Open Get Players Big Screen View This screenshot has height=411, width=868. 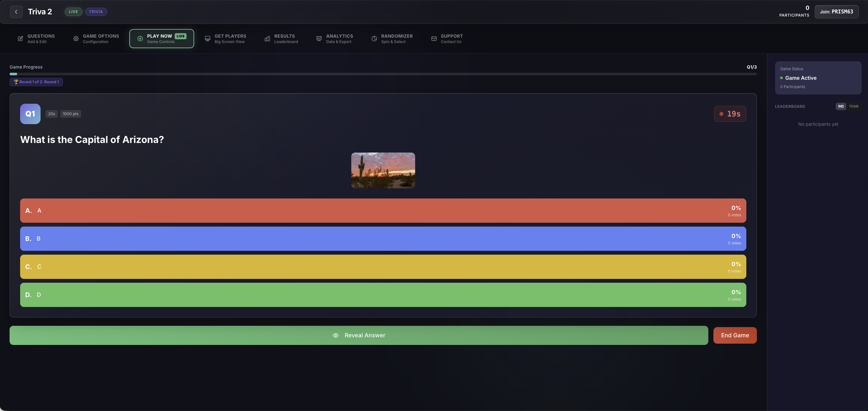tap(225, 39)
